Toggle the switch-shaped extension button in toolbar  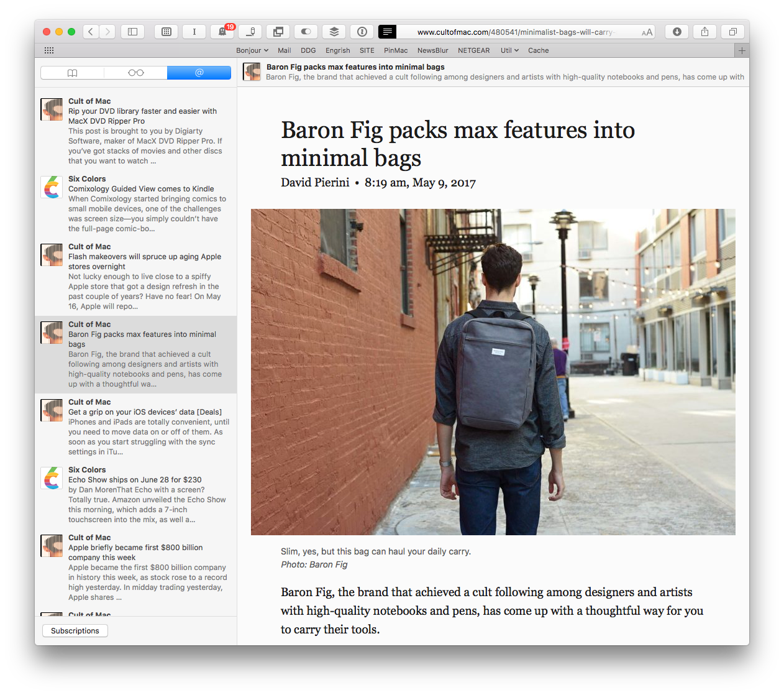pyautogui.click(x=306, y=32)
